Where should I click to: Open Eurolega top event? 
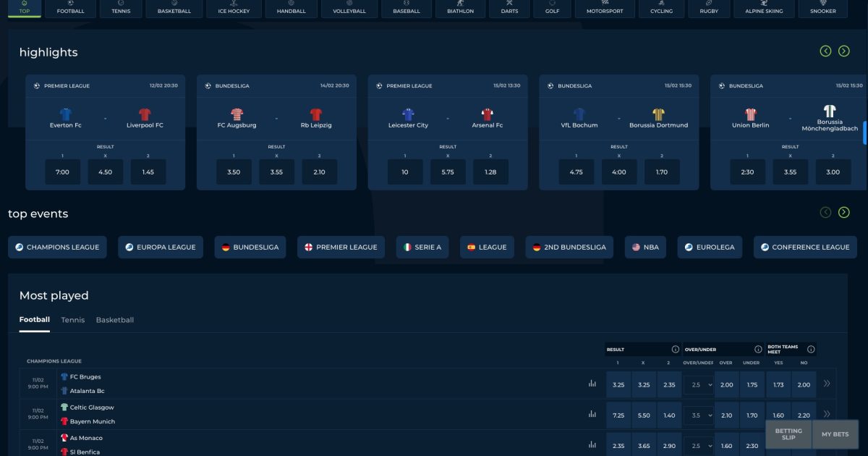710,247
